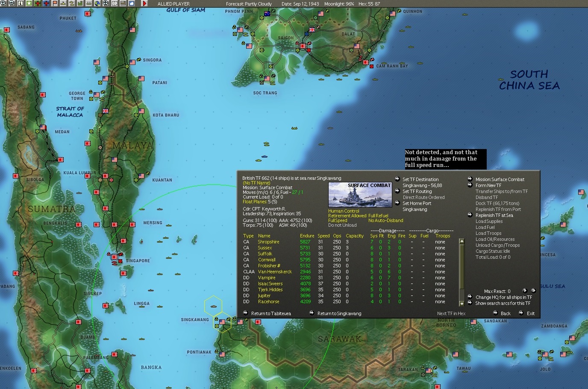
Task: Open ship Racehorse details
Action: [x=268, y=301]
